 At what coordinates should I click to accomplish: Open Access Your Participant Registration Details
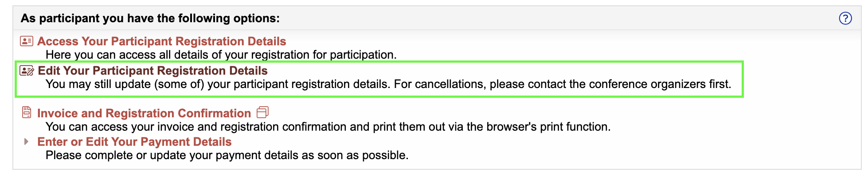161,41
